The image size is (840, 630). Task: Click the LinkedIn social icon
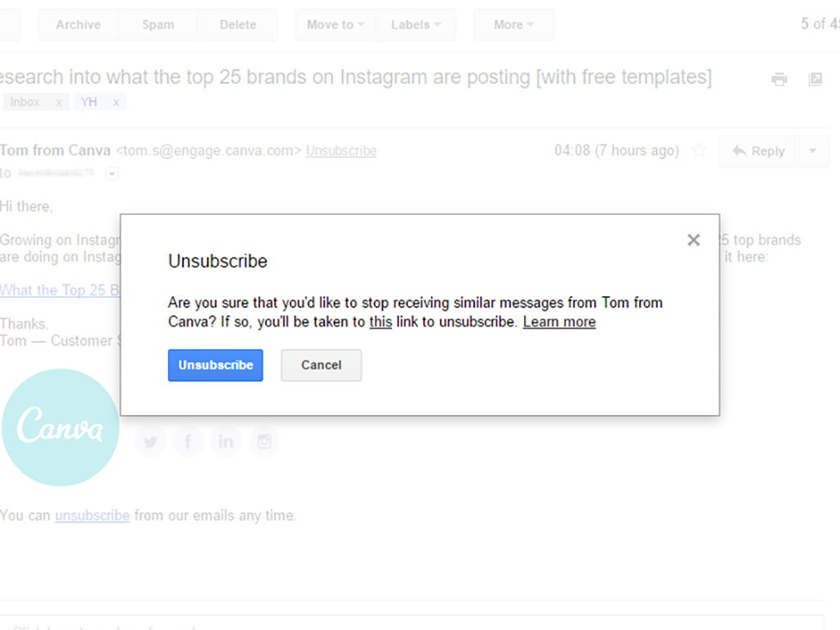click(226, 442)
